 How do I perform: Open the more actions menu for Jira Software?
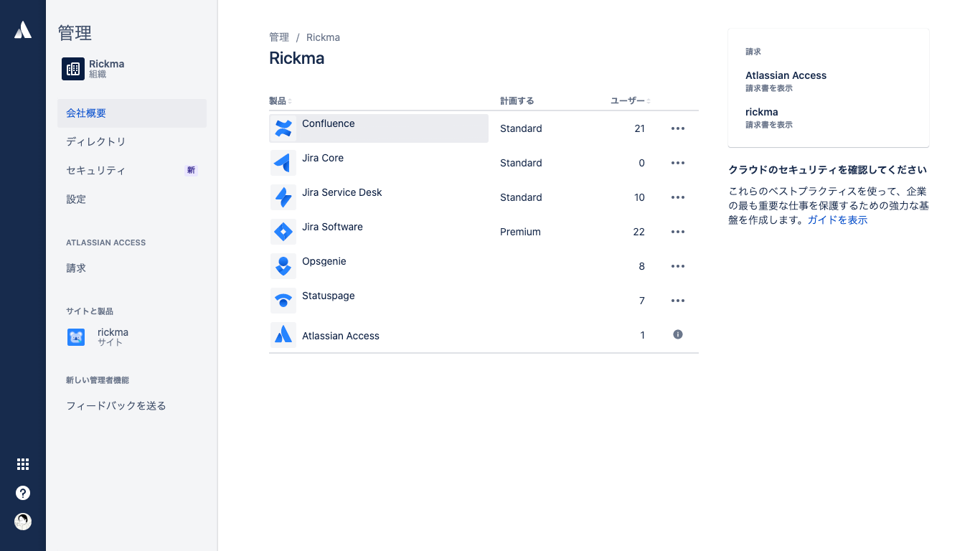678,232
